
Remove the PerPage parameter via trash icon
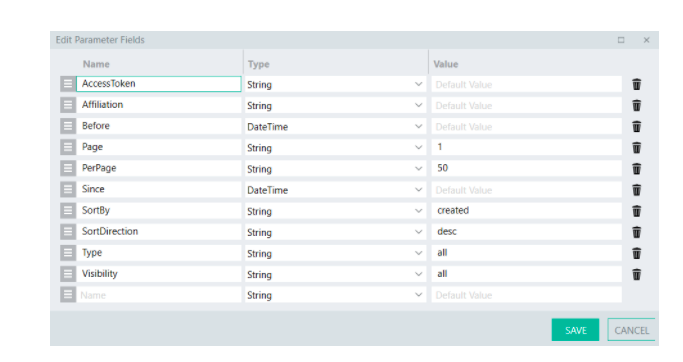coord(636,169)
